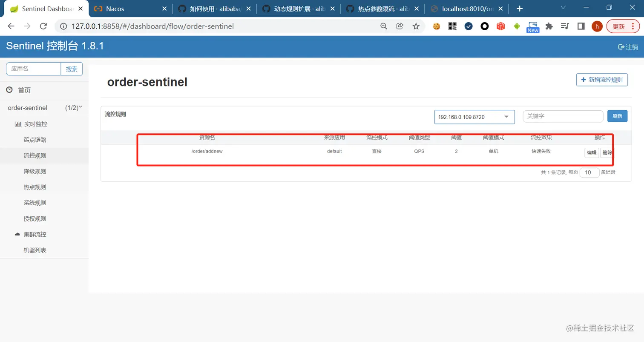Click 编辑 for /order/addnew rule
Viewport: 644px width, 342px height.
(x=592, y=153)
